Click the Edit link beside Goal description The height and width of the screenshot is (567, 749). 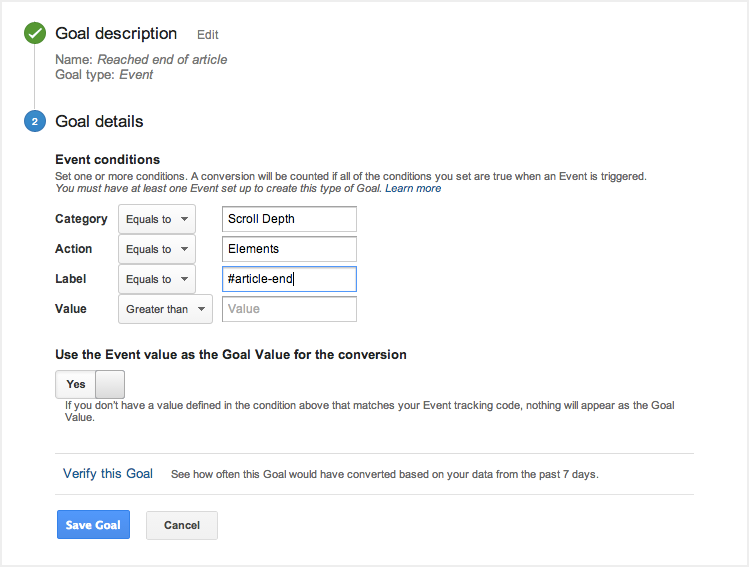point(208,35)
